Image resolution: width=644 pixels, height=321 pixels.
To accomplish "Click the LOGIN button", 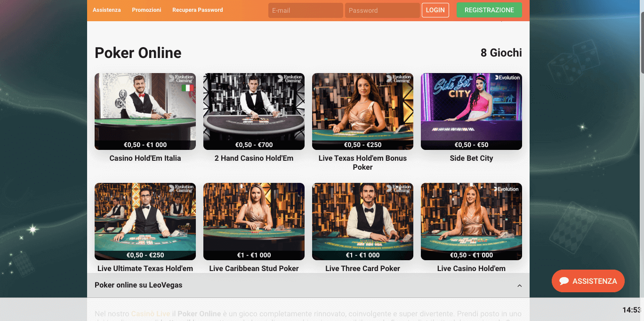I will point(435,10).
